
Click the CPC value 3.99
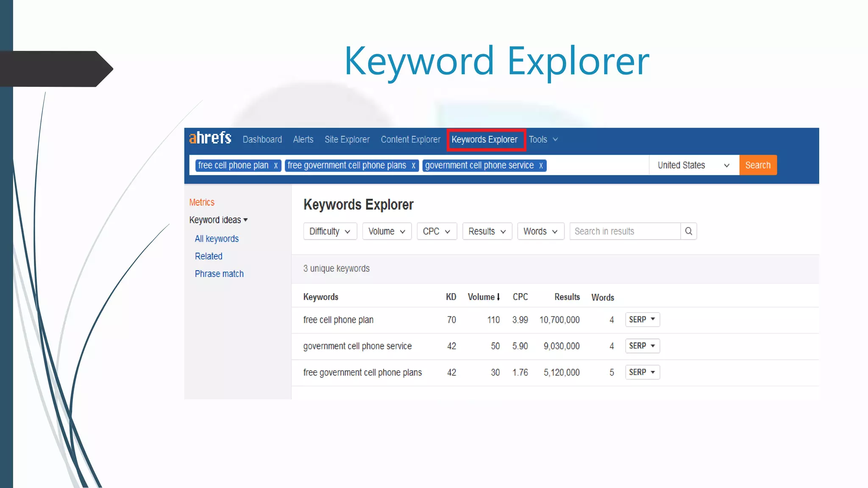(520, 320)
